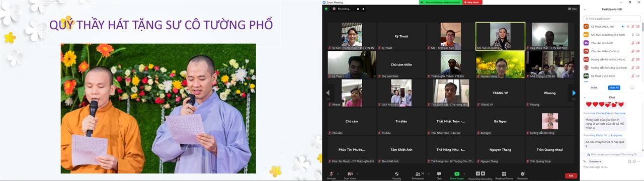Click the Mute All button
Image resolution: width=644 pixels, height=181 pixels.
pyautogui.click(x=614, y=87)
